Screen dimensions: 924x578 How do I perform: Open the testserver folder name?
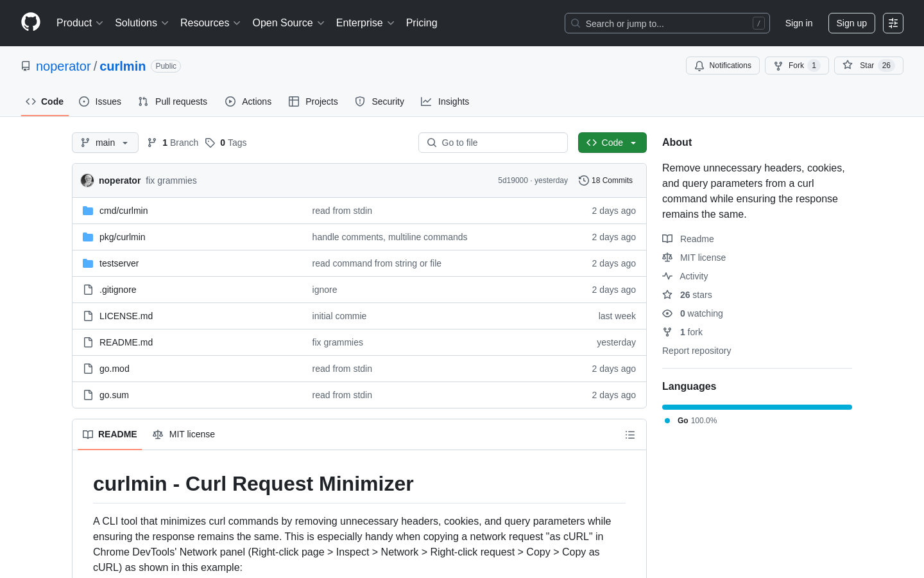click(x=119, y=263)
